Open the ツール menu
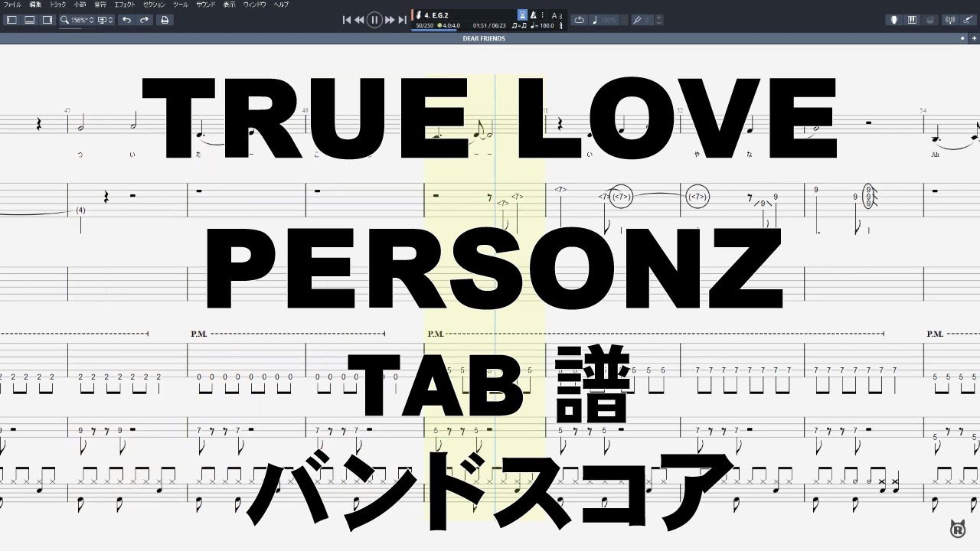This screenshot has height=551, width=980. (181, 5)
